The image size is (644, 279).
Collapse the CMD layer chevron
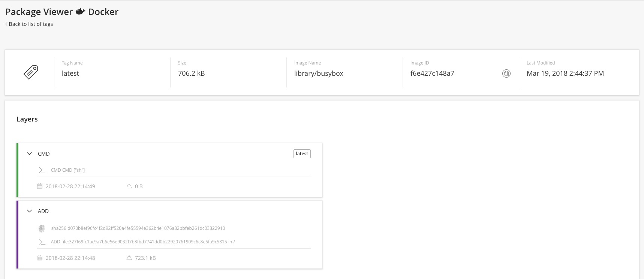pos(30,154)
